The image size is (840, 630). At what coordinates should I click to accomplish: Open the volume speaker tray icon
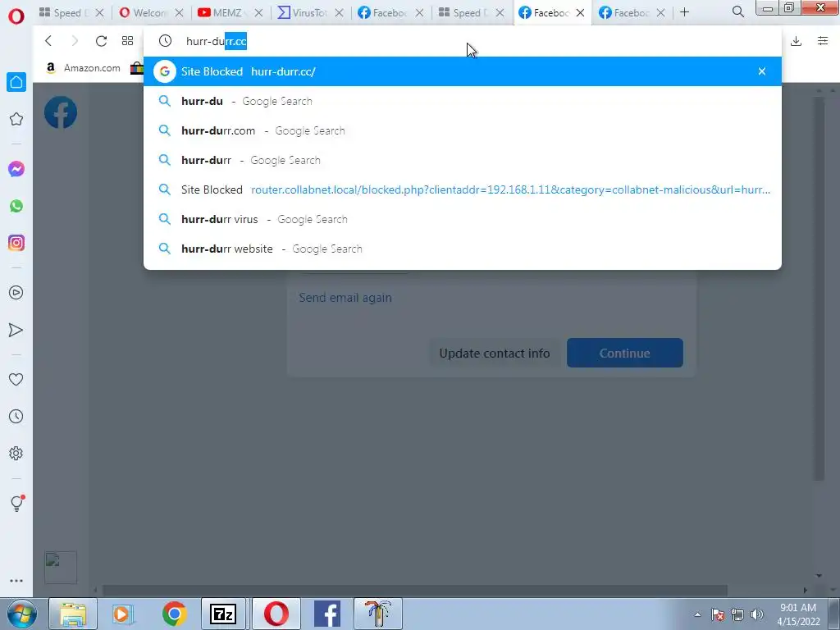[x=757, y=614]
